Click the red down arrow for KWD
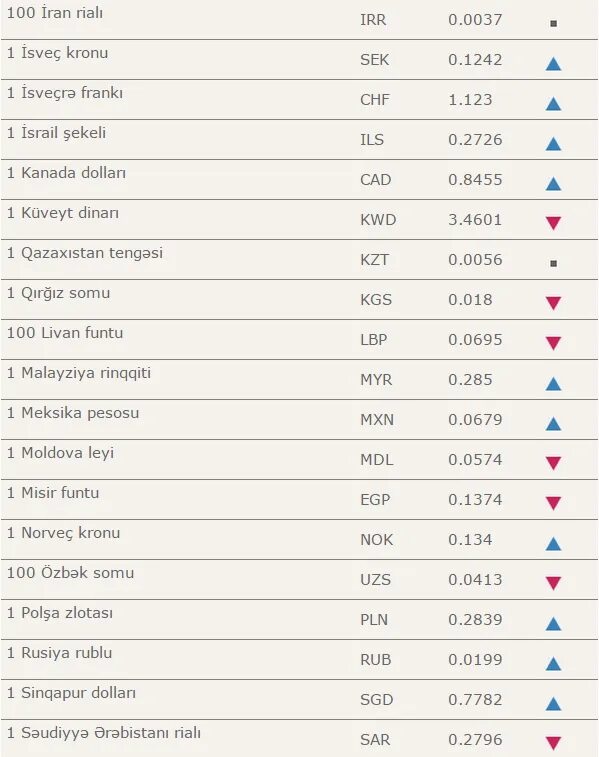 pyautogui.click(x=553, y=223)
